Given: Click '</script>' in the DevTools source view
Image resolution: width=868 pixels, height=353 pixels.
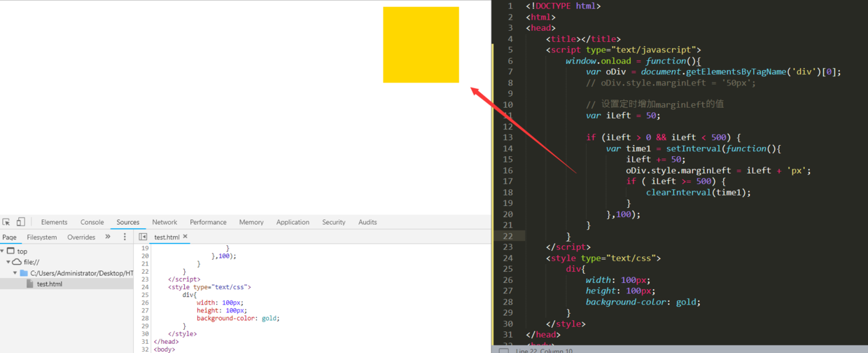Looking at the screenshot, I should (x=183, y=279).
